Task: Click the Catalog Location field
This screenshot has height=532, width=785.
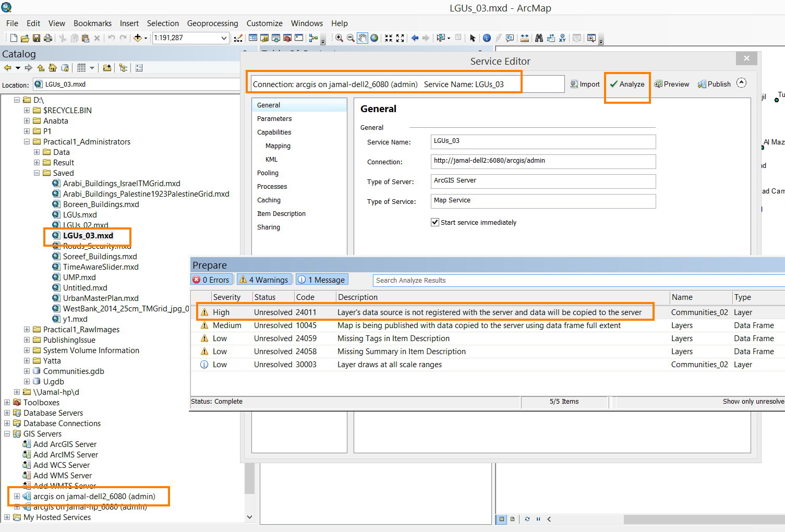Action: coord(137,84)
